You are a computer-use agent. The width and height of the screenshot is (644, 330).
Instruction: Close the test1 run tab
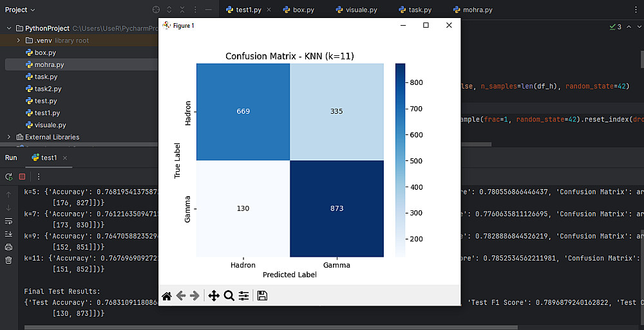65,158
